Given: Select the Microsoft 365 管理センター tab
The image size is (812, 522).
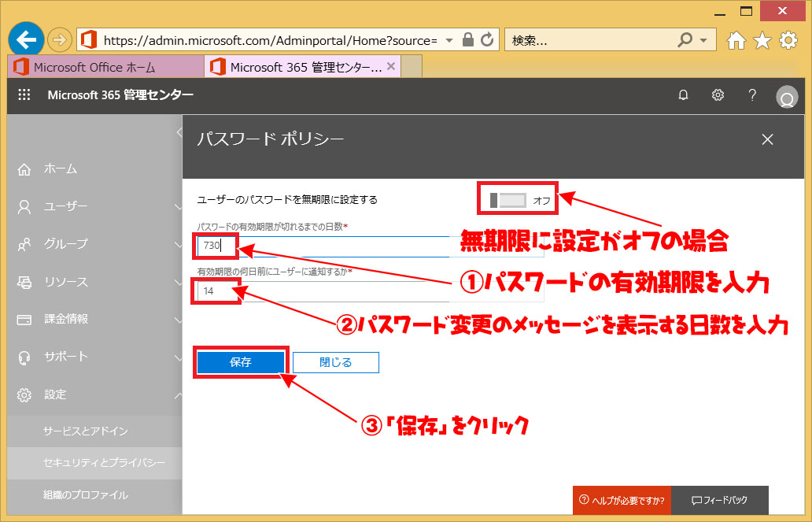Looking at the screenshot, I should pyautogui.click(x=302, y=67).
